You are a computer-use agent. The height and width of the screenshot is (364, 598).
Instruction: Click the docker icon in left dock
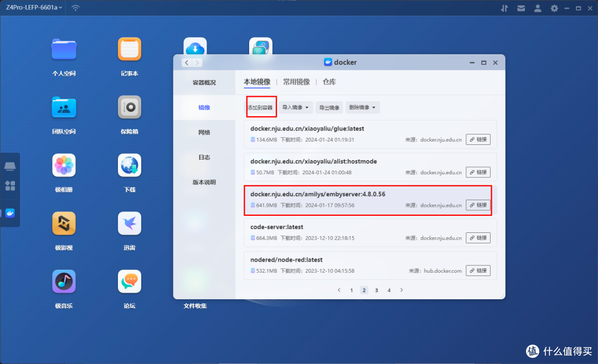tap(10, 213)
